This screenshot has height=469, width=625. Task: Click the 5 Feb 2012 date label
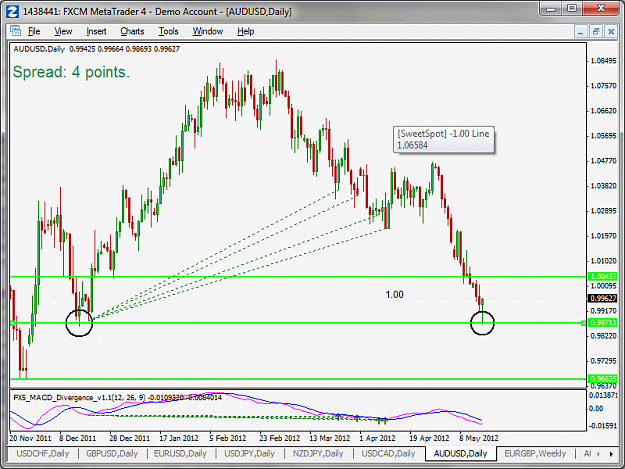(x=228, y=438)
